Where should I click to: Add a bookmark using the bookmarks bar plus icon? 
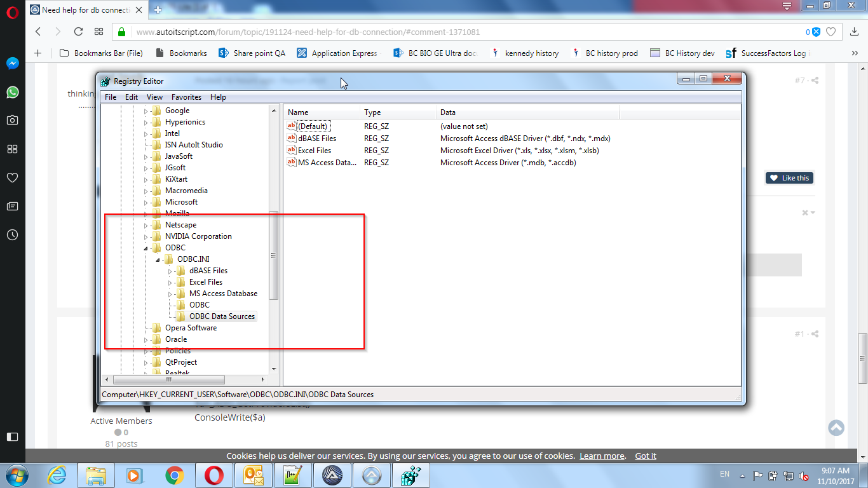[37, 53]
